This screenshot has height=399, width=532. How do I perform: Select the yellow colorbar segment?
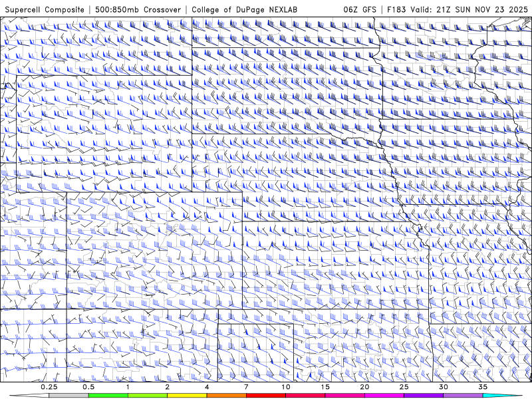[x=187, y=396]
